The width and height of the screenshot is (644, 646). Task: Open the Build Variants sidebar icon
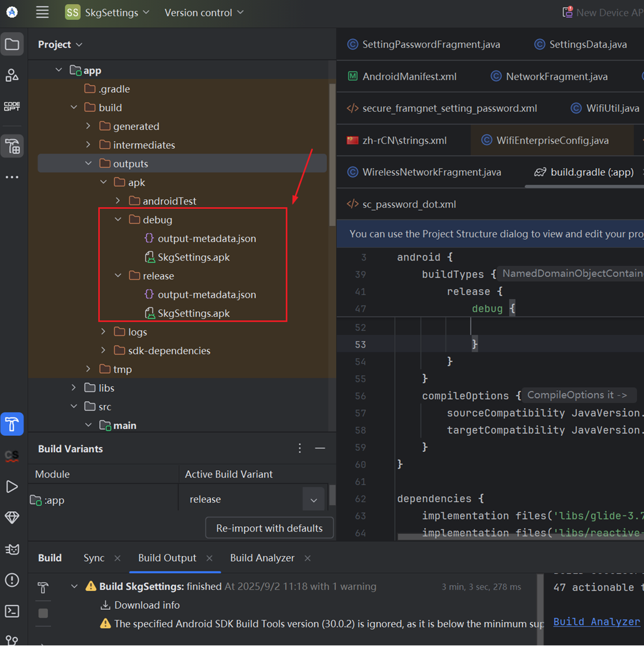[12, 146]
